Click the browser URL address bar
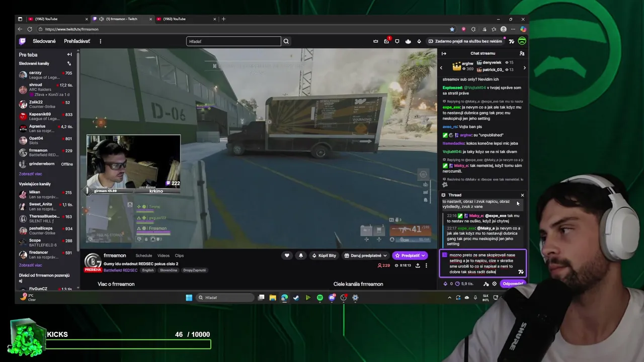644x362 pixels. (x=242, y=29)
